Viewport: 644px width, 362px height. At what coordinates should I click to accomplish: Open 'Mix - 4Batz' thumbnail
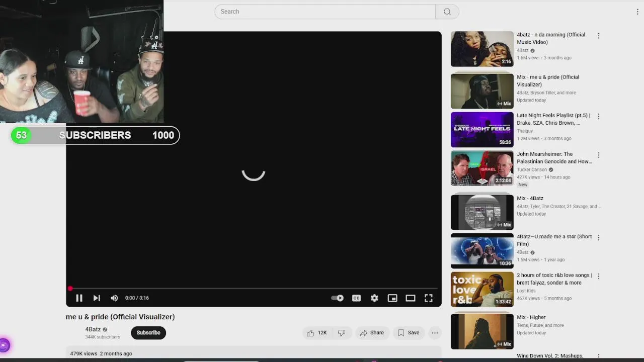(482, 212)
